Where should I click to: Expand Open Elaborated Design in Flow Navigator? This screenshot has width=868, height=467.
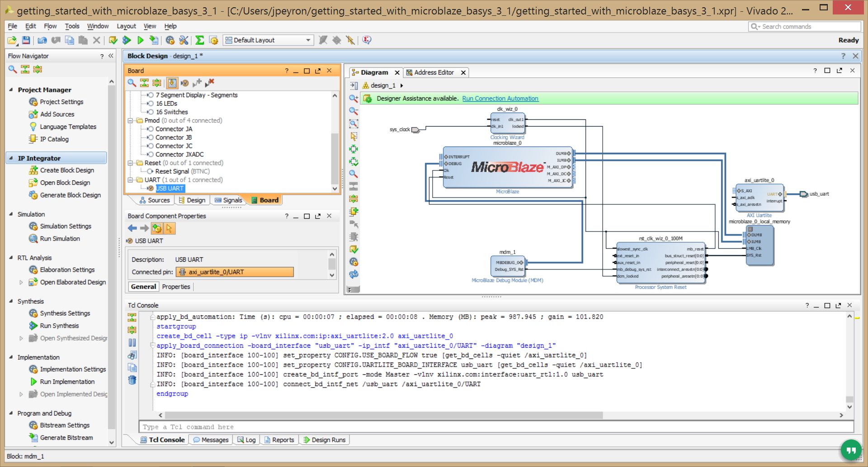point(21,282)
